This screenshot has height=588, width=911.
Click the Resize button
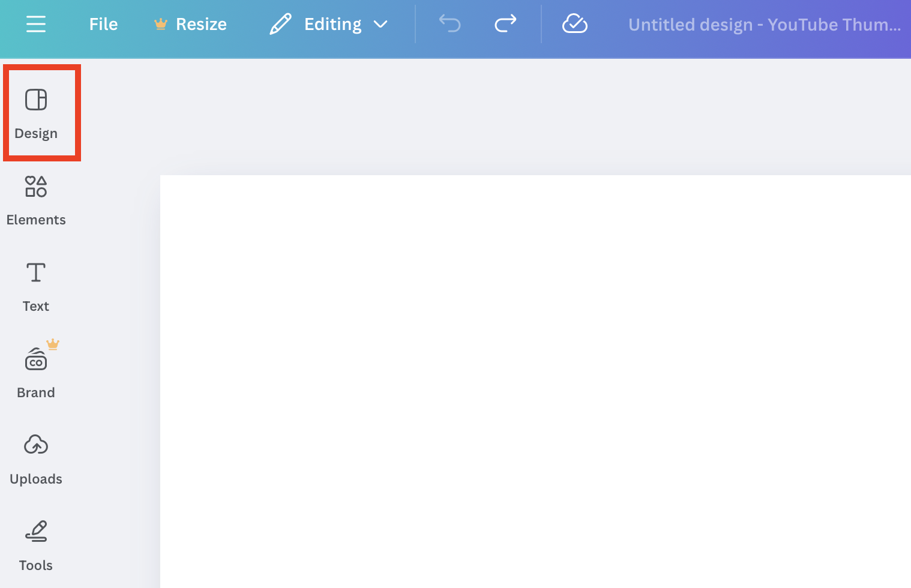click(201, 24)
